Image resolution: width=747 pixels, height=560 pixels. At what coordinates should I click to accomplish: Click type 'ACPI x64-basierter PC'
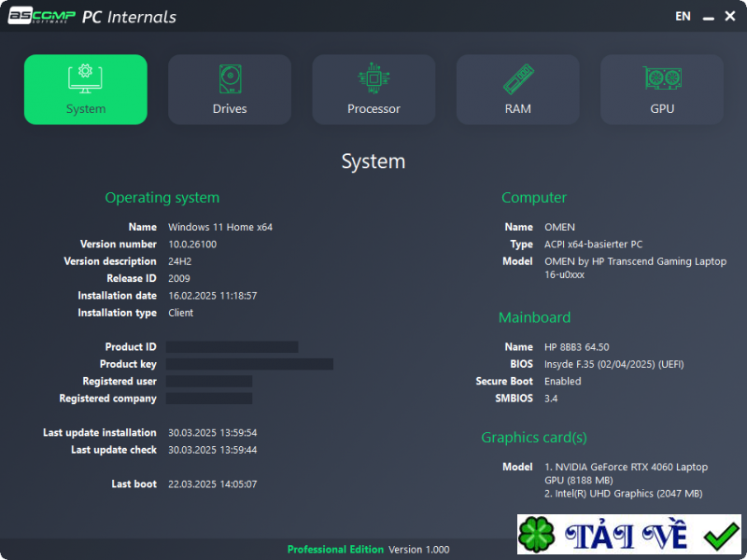coord(594,245)
